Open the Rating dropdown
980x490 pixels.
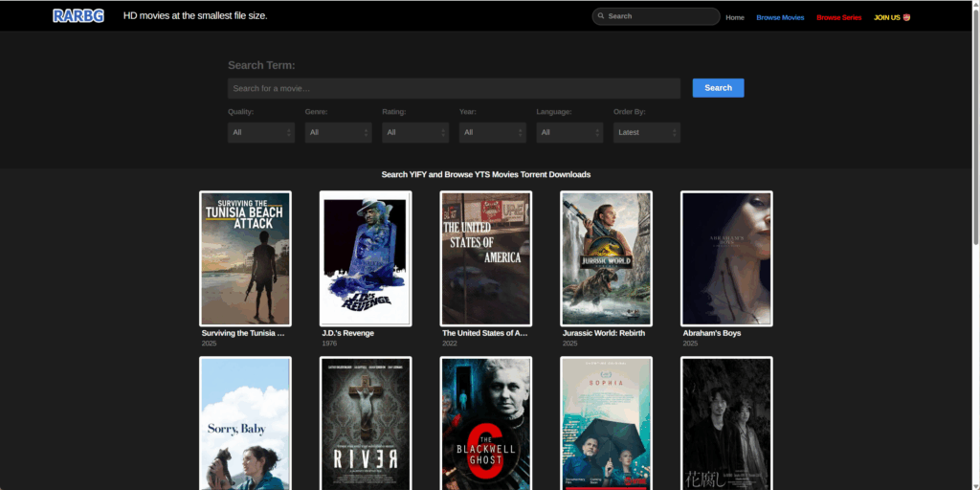[x=415, y=132]
